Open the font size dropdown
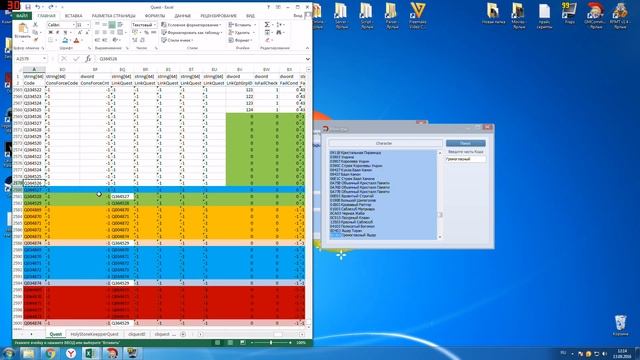Viewport: 640px width, 360px height. (88, 25)
